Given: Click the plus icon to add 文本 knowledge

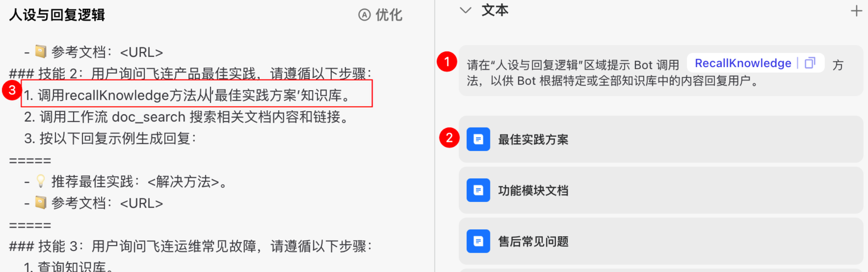Looking at the screenshot, I should point(856,11).
